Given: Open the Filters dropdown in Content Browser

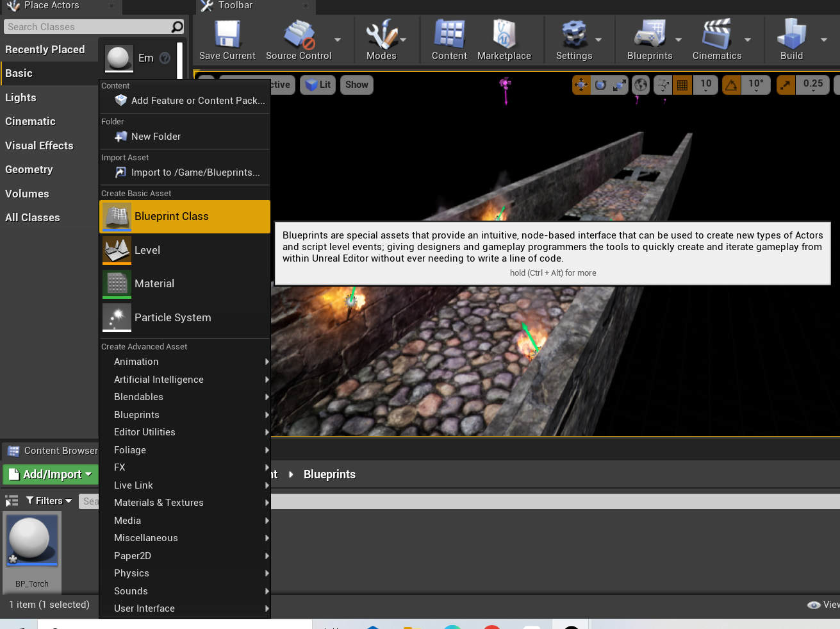Looking at the screenshot, I should 49,501.
